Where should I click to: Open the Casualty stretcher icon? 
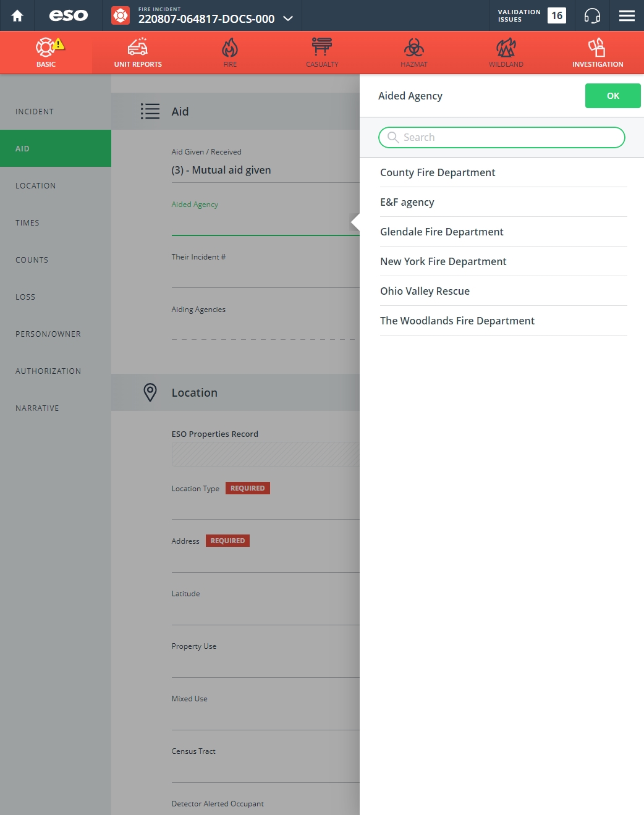(322, 47)
